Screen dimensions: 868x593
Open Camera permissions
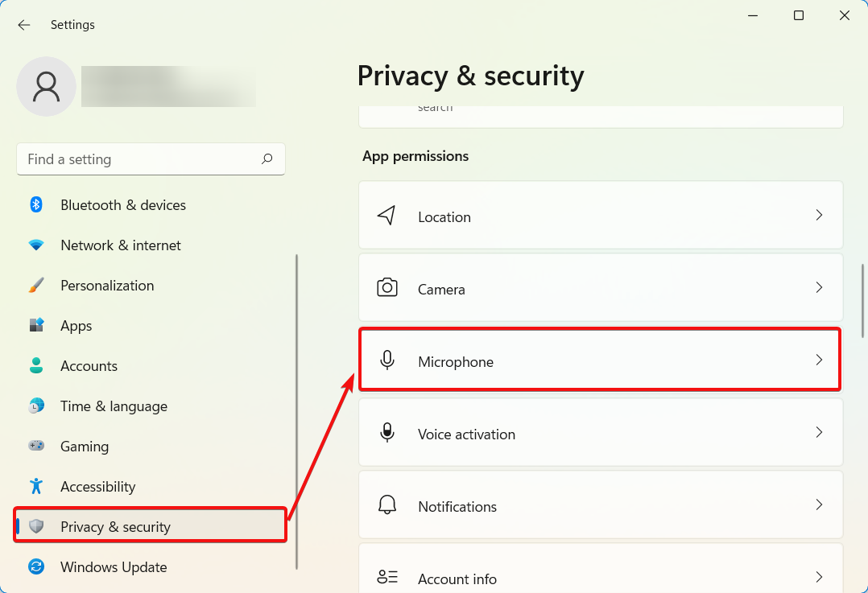coord(601,288)
